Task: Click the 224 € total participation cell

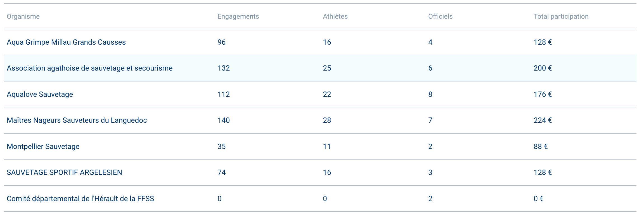Action: (543, 120)
